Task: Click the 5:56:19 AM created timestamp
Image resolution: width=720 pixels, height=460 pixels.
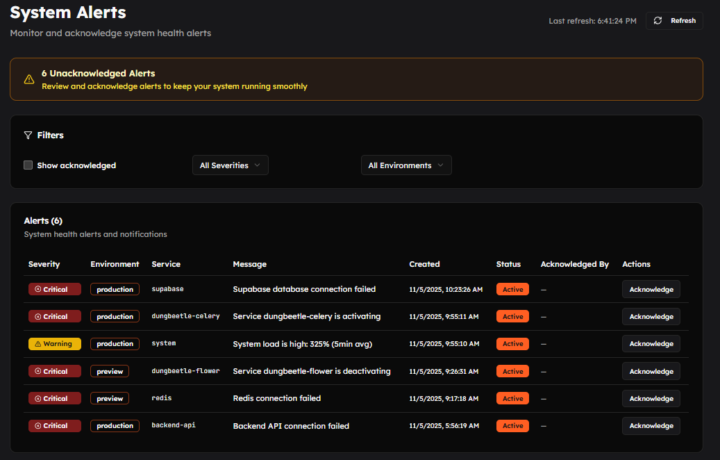Action: [x=444, y=426]
